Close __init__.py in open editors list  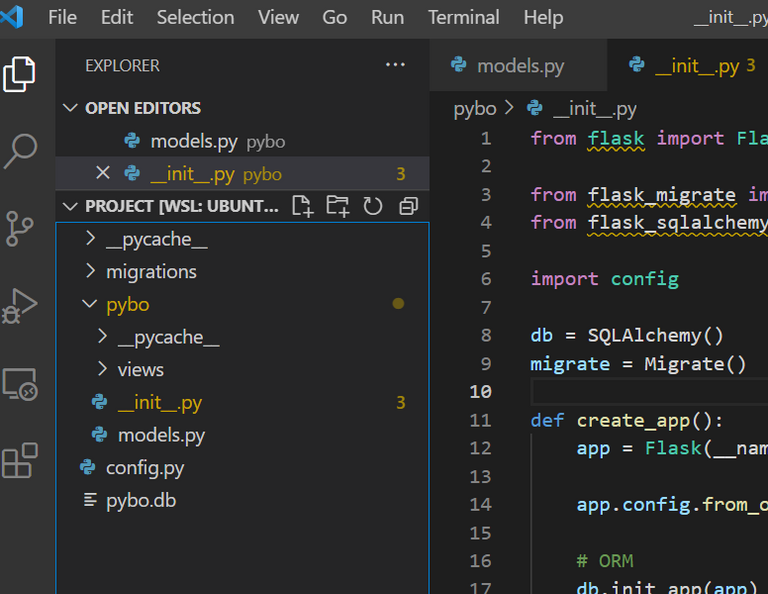coord(103,173)
